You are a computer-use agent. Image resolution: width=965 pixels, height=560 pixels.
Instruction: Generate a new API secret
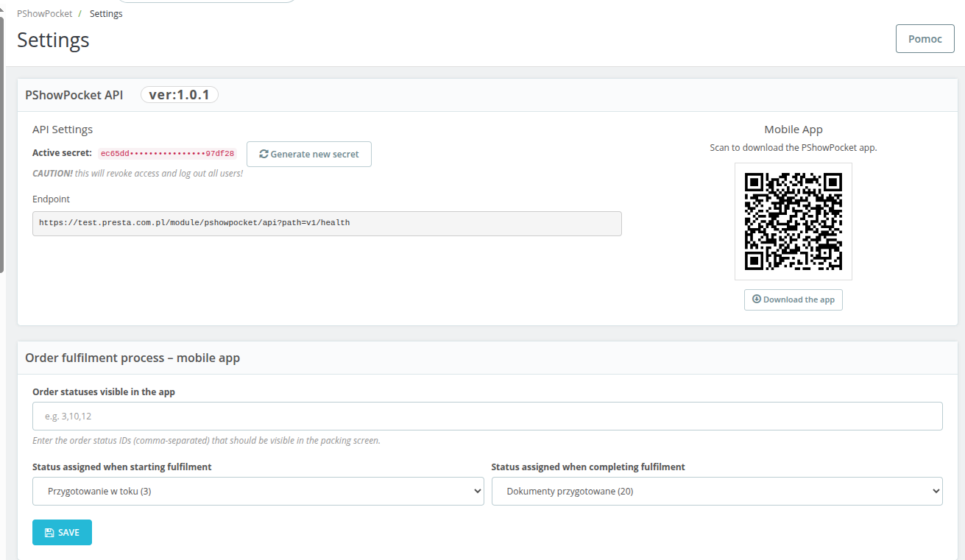(309, 155)
